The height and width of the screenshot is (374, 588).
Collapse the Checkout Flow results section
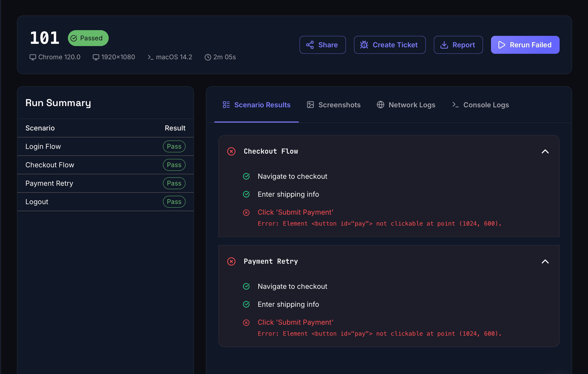(x=545, y=151)
